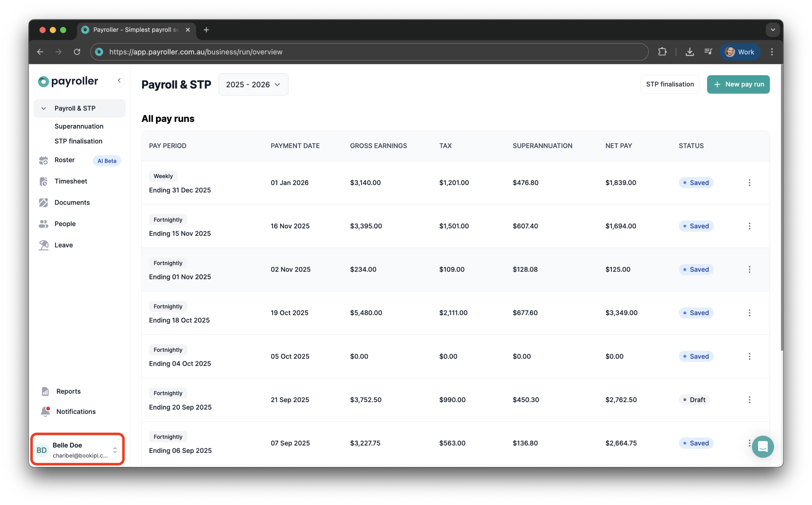Open the browser extensions puzzle icon

click(662, 52)
